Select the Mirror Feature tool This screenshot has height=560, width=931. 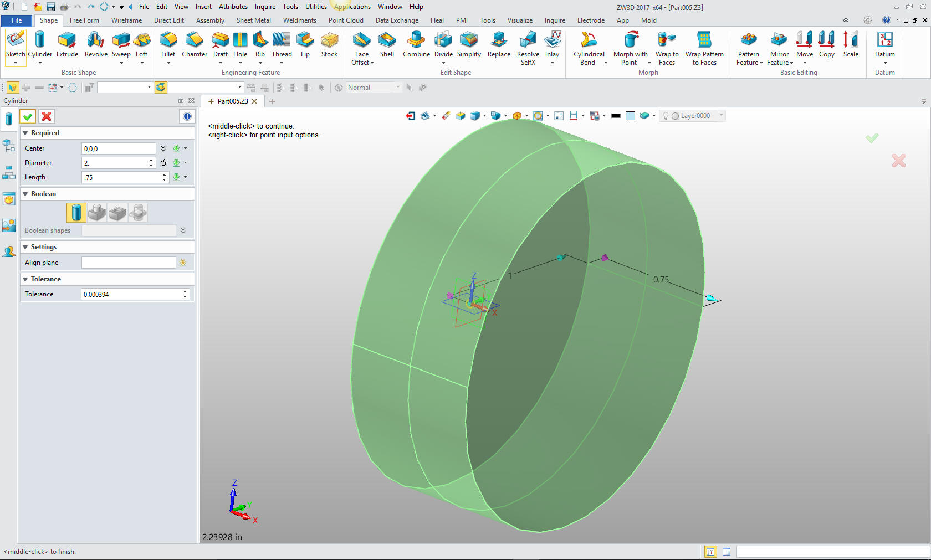[x=779, y=48]
